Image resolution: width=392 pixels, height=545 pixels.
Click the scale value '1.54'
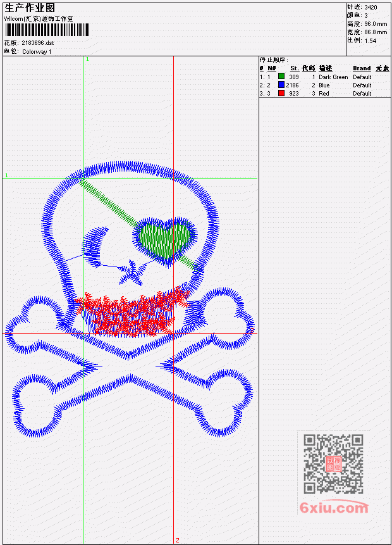[371, 41]
